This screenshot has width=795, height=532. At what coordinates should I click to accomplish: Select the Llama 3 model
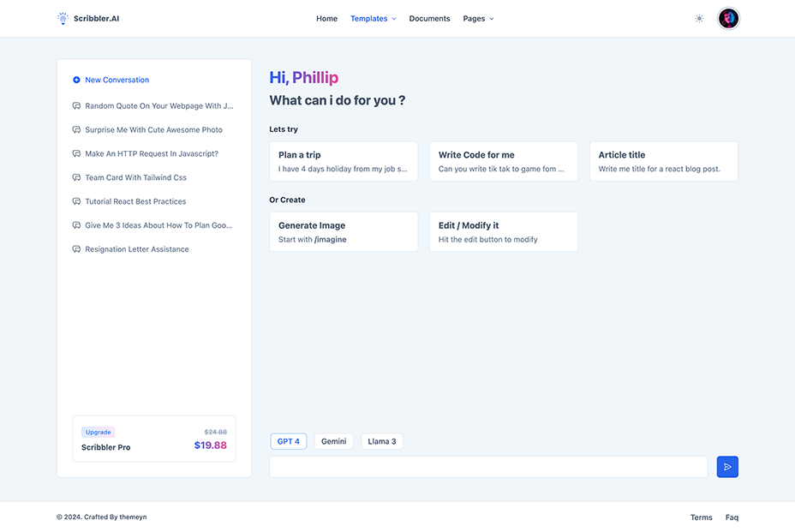click(382, 441)
